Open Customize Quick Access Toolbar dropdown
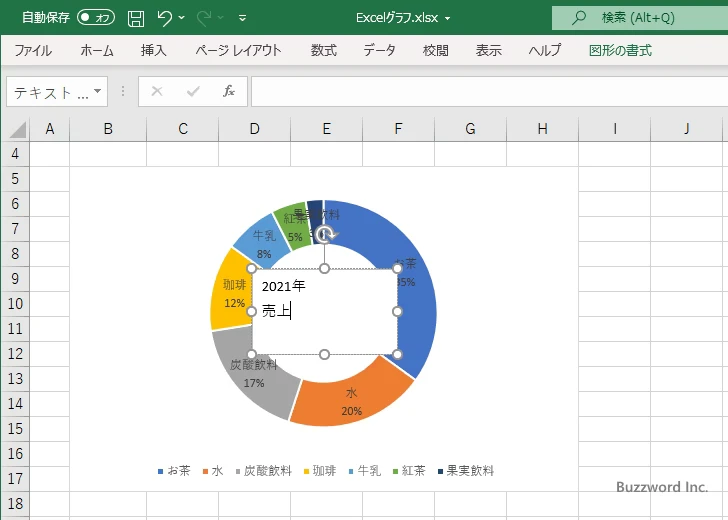The image size is (728, 520). click(242, 18)
